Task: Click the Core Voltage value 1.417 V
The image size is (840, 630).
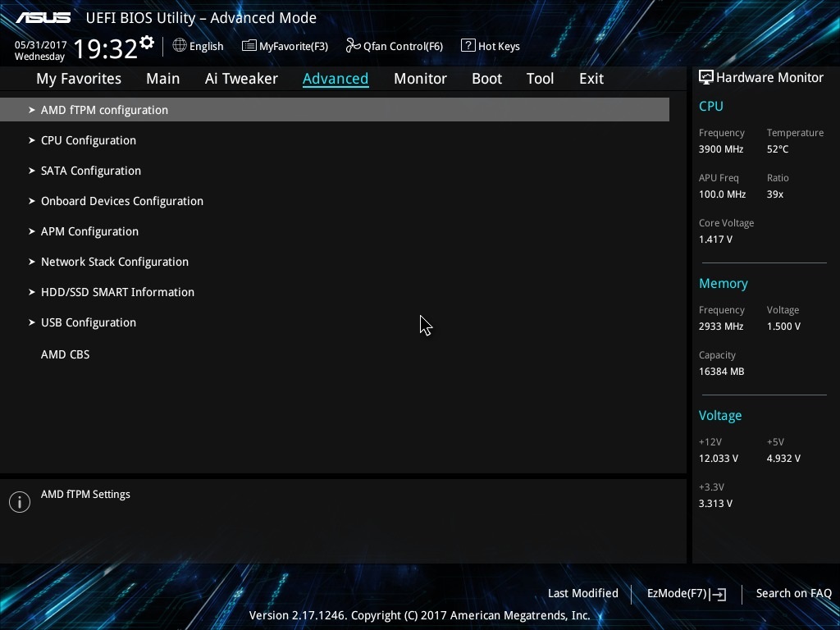Action: coord(715,240)
